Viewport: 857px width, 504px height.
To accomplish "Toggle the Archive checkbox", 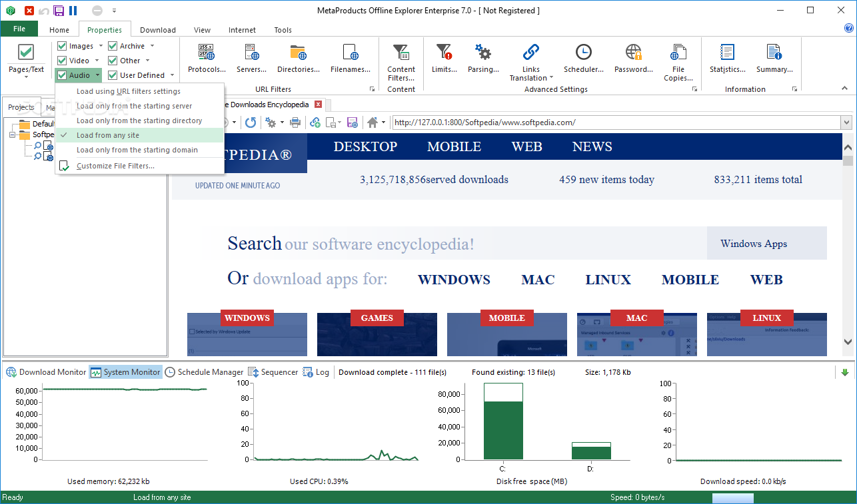I will point(113,46).
